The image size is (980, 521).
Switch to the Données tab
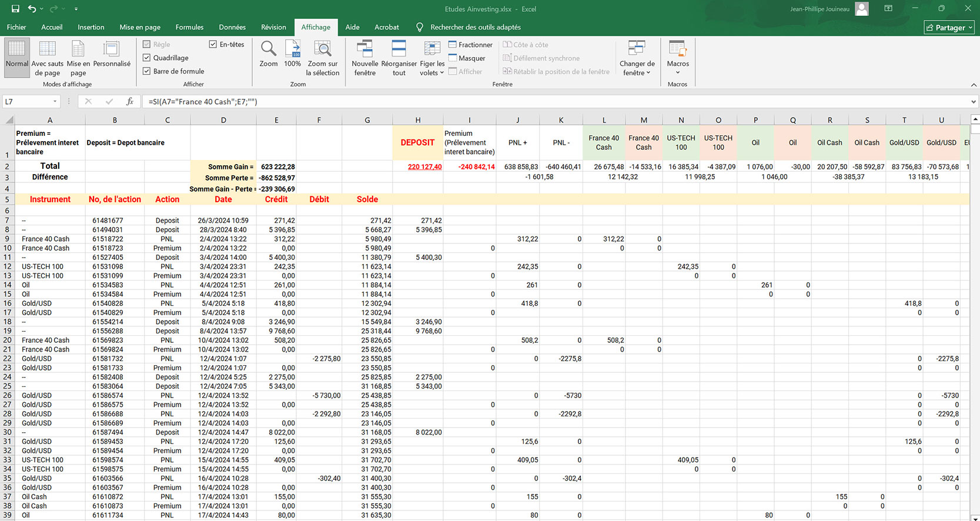click(x=232, y=27)
